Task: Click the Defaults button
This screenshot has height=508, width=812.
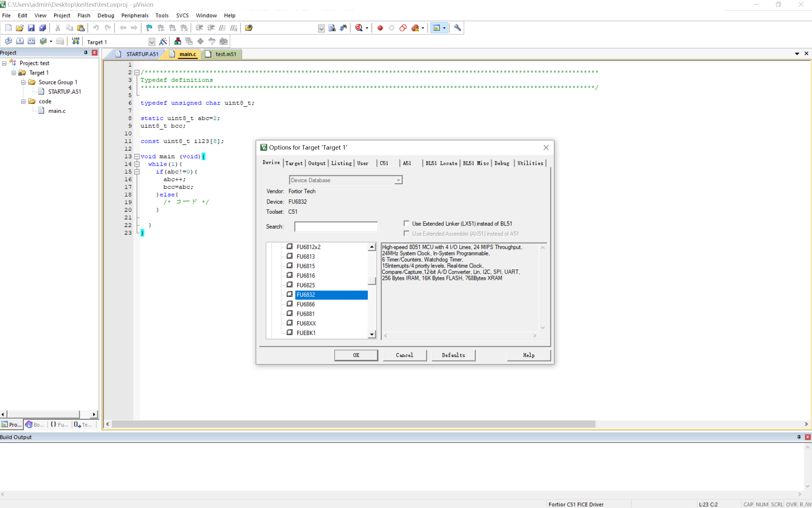Action: point(453,355)
